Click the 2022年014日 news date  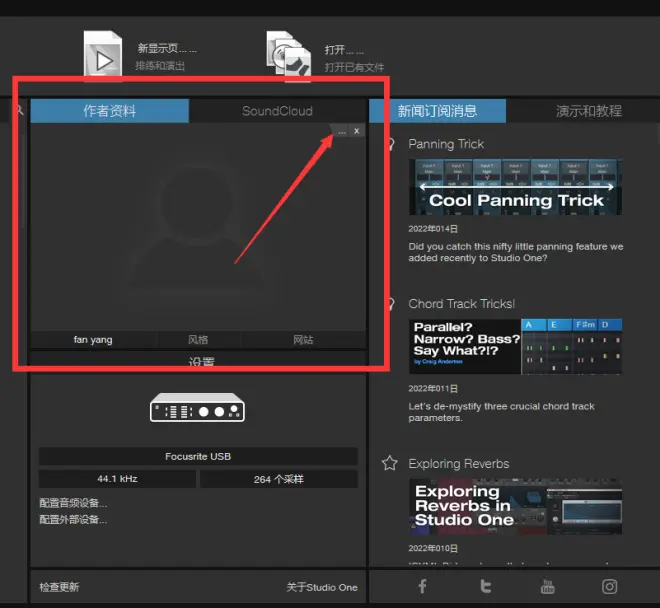pyautogui.click(x=433, y=229)
